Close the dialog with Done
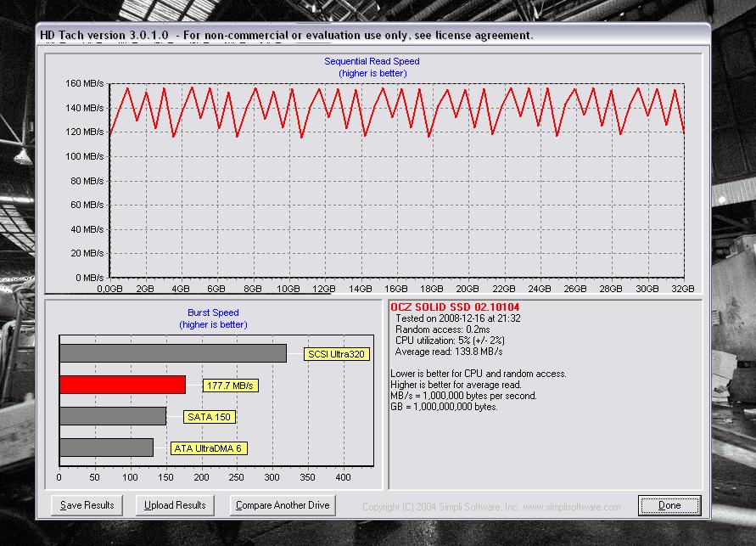 click(669, 505)
